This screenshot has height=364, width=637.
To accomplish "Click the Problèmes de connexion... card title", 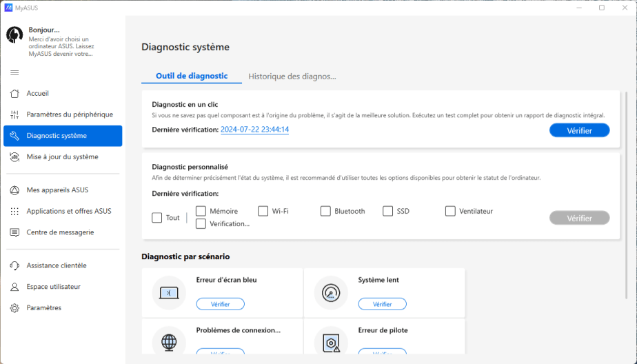I will point(238,330).
